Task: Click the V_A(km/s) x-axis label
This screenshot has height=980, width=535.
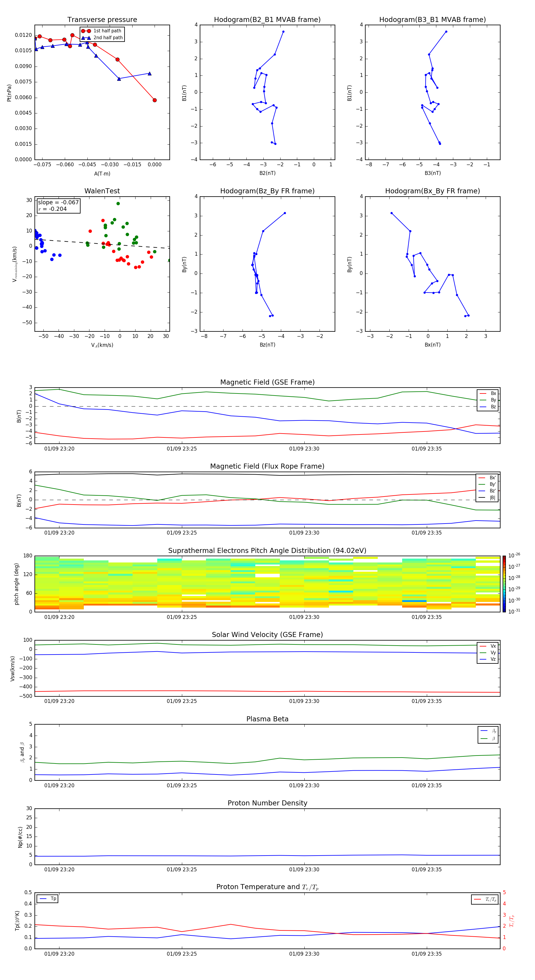Action: [102, 345]
